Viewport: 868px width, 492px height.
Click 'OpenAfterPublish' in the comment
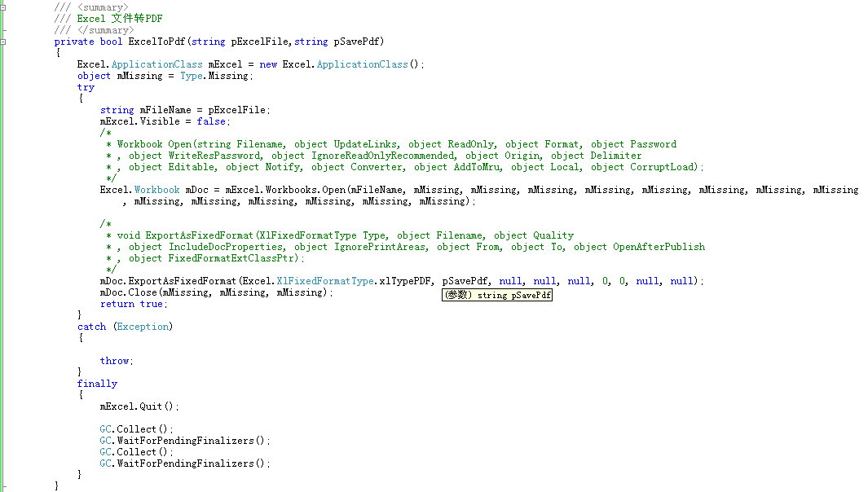click(659, 247)
